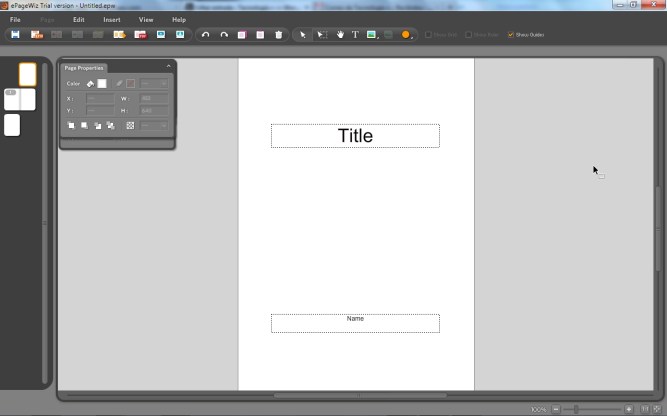The width and height of the screenshot is (667, 416).
Task: Select the Insert Image tool
Action: (372, 35)
